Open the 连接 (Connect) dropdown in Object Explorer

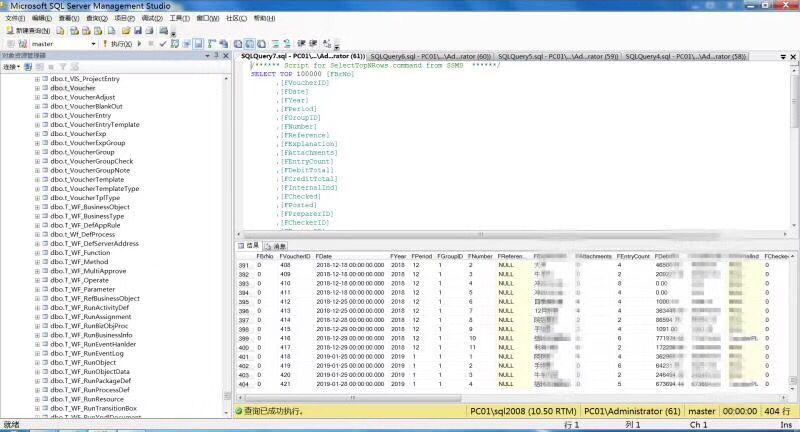coord(11,66)
